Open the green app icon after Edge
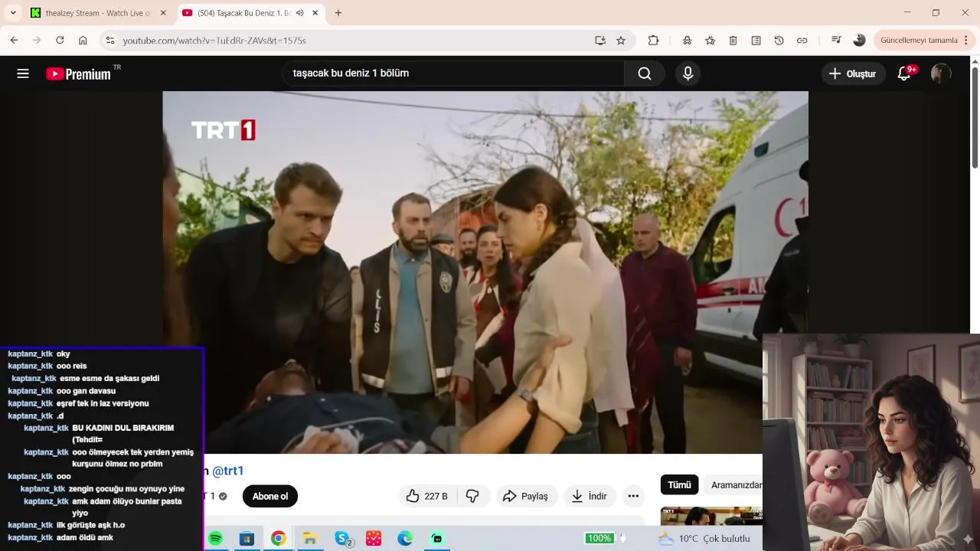This screenshot has height=551, width=980. [x=437, y=539]
